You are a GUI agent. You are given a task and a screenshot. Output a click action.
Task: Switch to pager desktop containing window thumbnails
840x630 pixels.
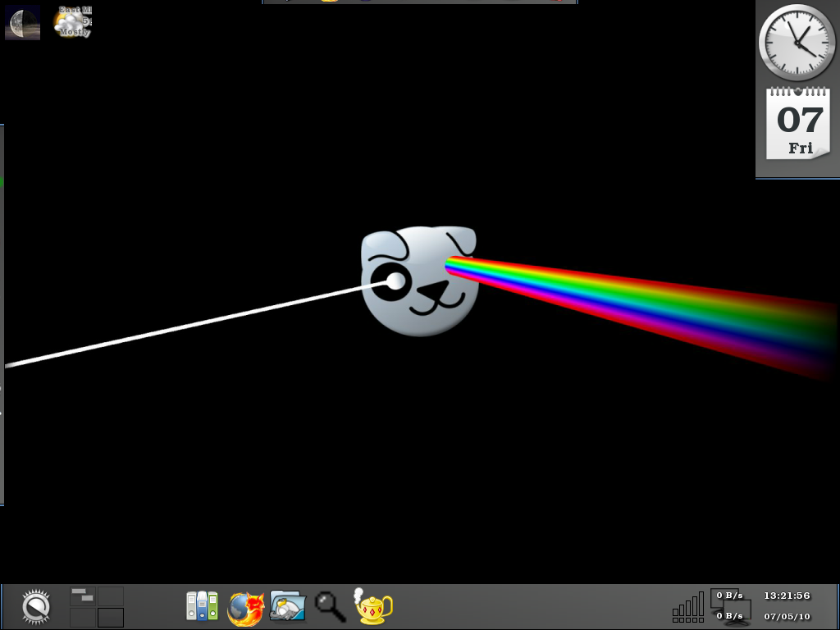click(x=83, y=596)
